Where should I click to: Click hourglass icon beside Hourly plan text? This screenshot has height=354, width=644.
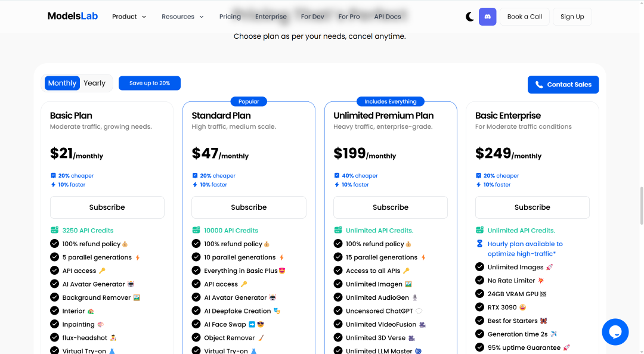479,244
